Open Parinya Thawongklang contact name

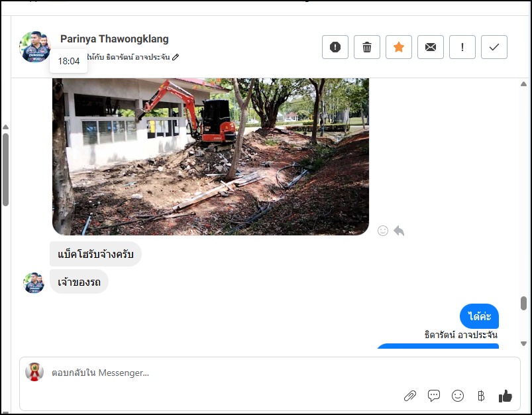click(115, 39)
